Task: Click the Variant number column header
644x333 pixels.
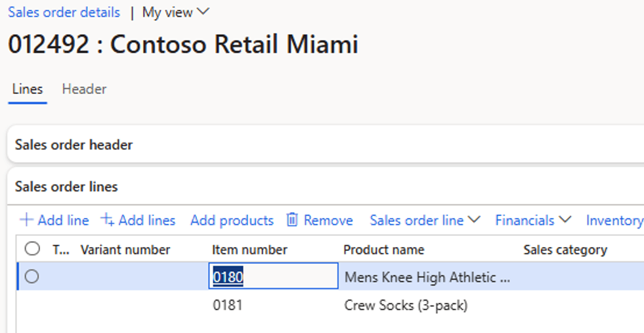Action: [x=125, y=250]
